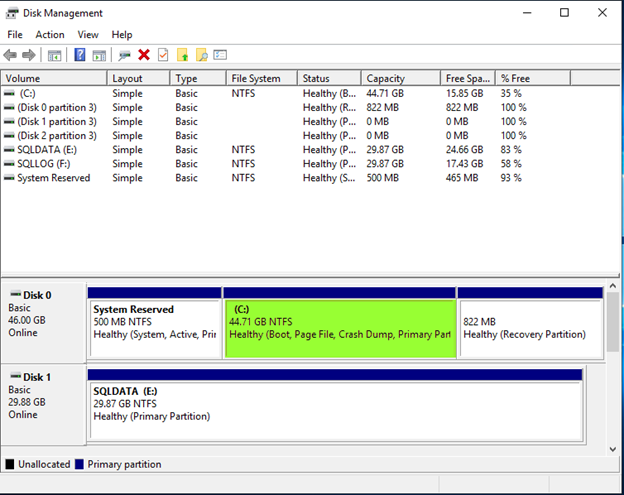Sort by the Layout column header
Screen dimensions: 624x495
(138, 78)
